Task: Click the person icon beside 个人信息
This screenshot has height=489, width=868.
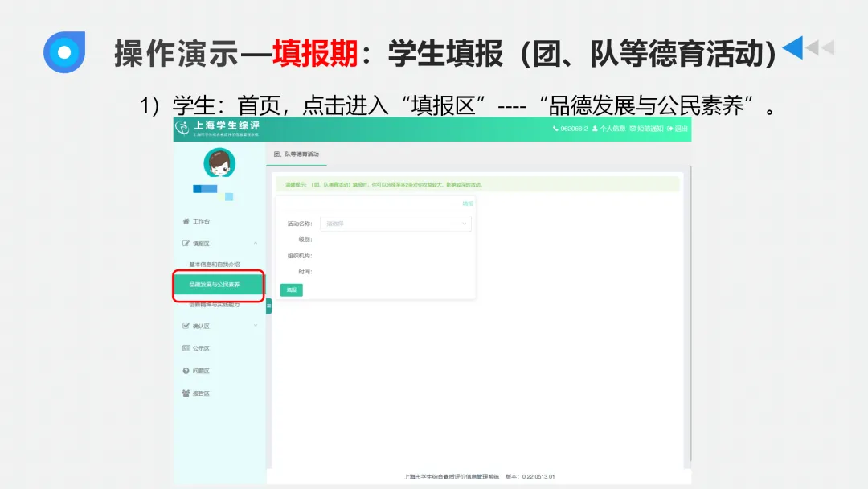Action: pyautogui.click(x=595, y=129)
